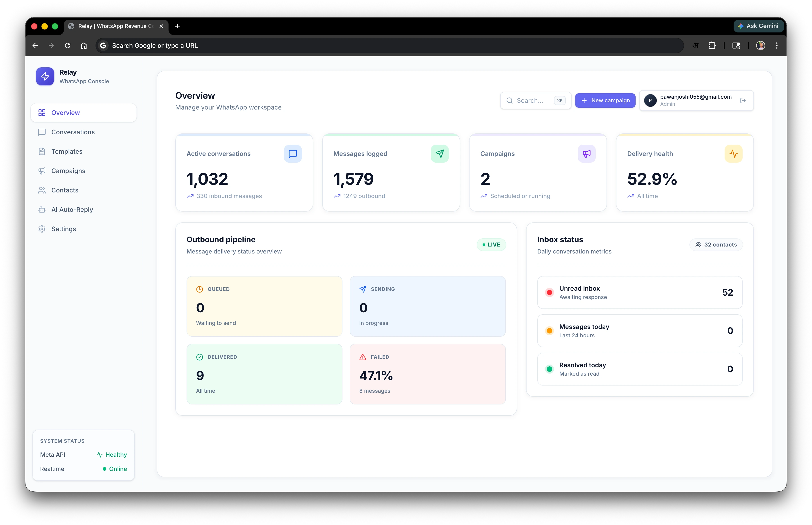The image size is (812, 525).
Task: Click the browser home icon
Action: (x=84, y=45)
